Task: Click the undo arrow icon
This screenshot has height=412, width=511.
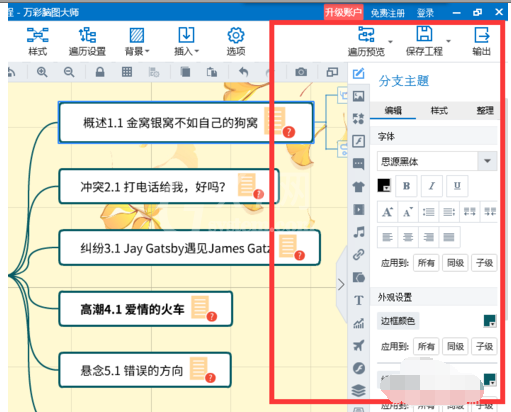Action: [244, 72]
